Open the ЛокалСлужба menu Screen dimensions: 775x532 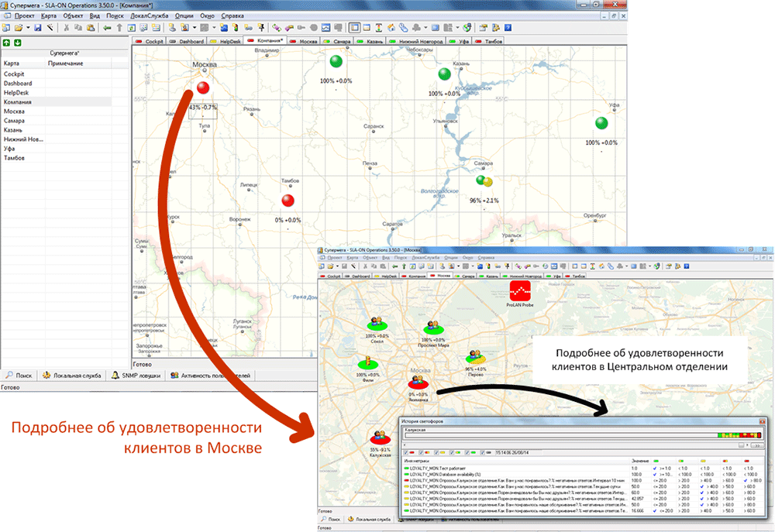[x=147, y=15]
